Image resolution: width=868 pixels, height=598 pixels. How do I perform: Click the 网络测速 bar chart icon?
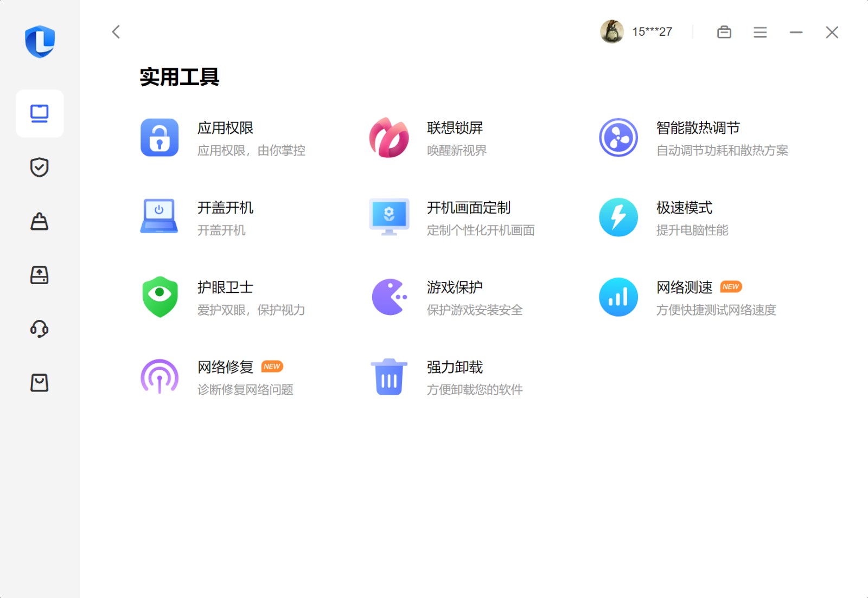[618, 297]
